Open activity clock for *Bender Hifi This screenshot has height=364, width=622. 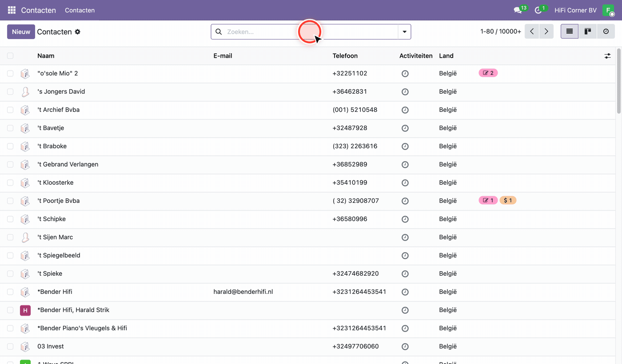[405, 292]
